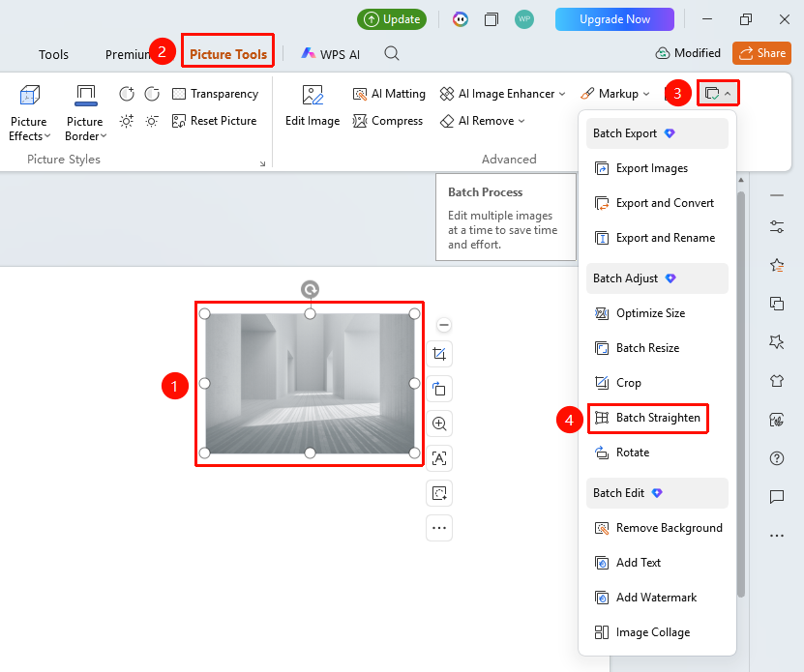Image resolution: width=804 pixels, height=672 pixels.
Task: Expand the Picture Effects dropdown
Action: 29,113
